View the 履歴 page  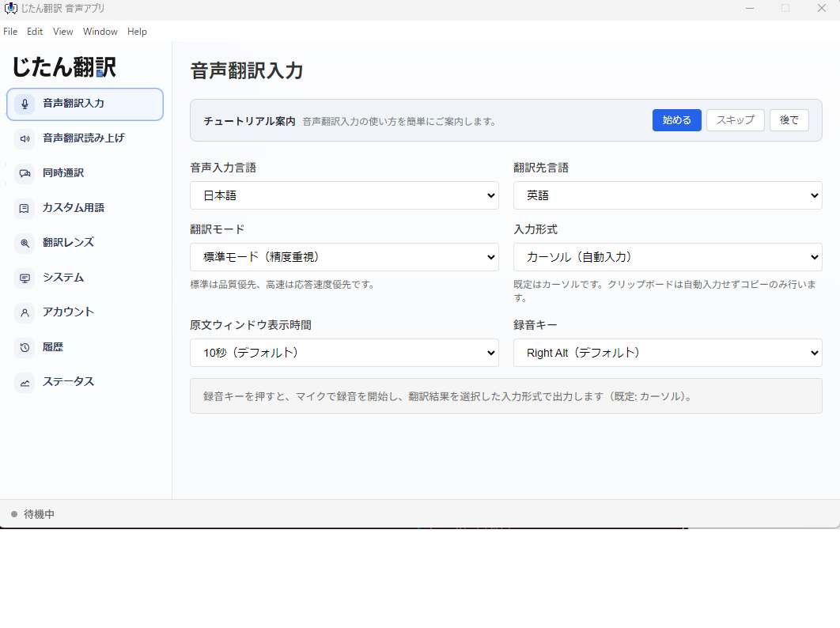(85, 348)
